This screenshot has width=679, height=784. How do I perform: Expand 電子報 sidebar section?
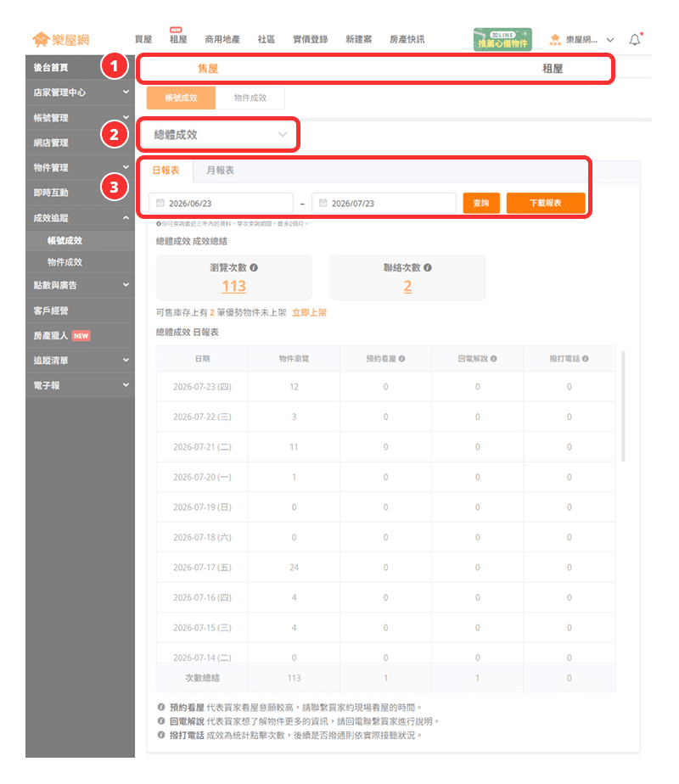(x=80, y=385)
